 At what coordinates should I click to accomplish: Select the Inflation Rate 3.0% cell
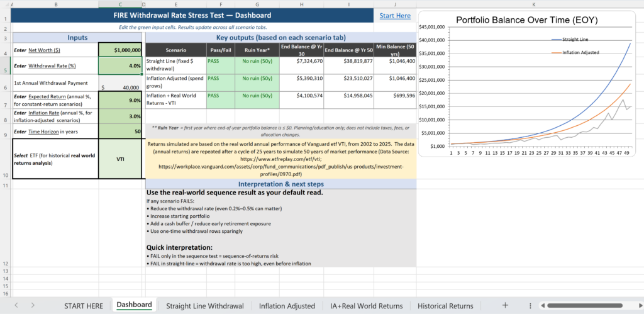click(x=121, y=116)
